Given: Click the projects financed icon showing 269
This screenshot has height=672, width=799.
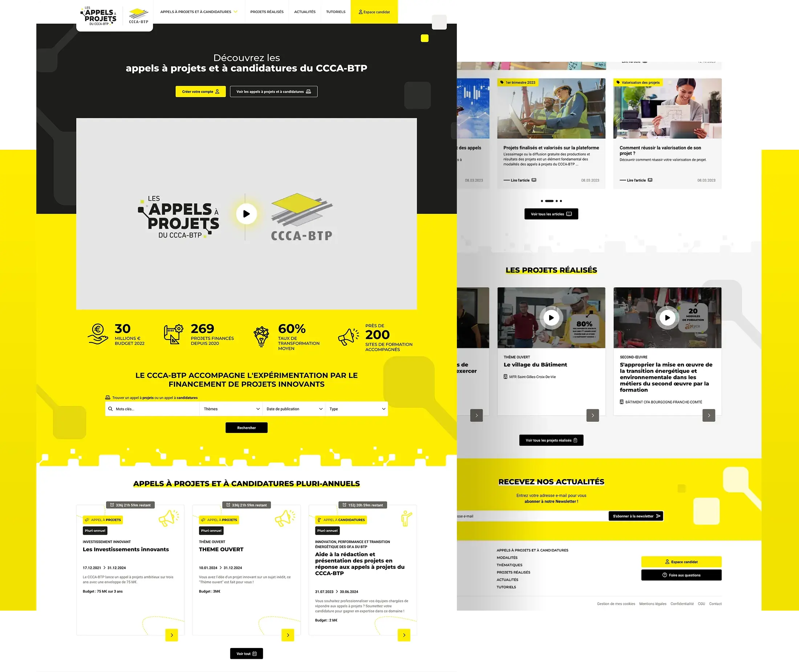Looking at the screenshot, I should pyautogui.click(x=175, y=333).
